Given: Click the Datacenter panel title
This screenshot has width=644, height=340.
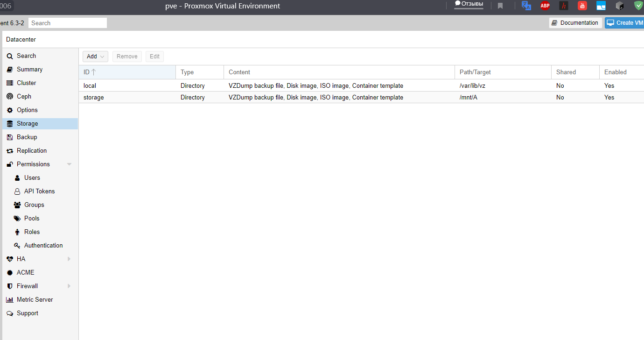Looking at the screenshot, I should 21,40.
